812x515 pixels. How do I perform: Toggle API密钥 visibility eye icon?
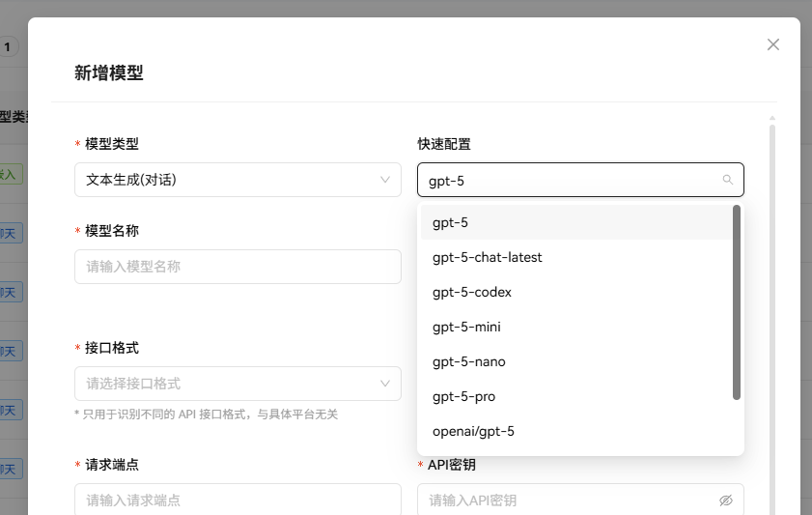click(x=726, y=501)
